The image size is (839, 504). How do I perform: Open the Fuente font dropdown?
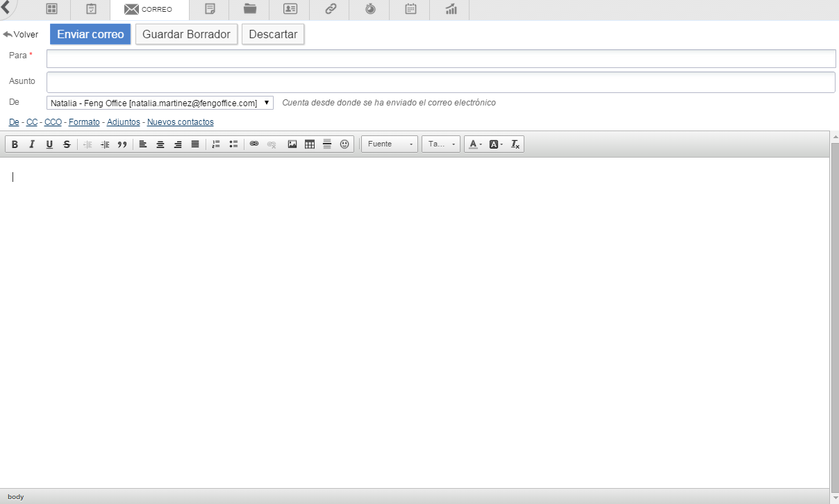click(x=390, y=144)
